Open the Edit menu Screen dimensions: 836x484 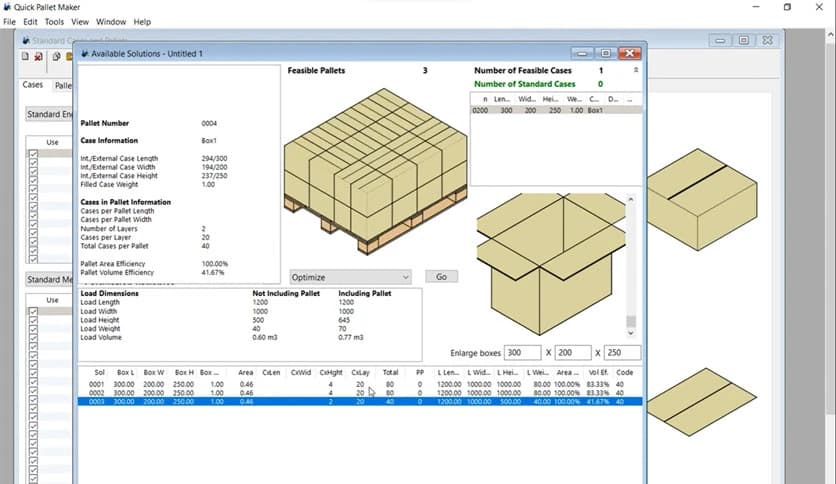click(x=30, y=22)
